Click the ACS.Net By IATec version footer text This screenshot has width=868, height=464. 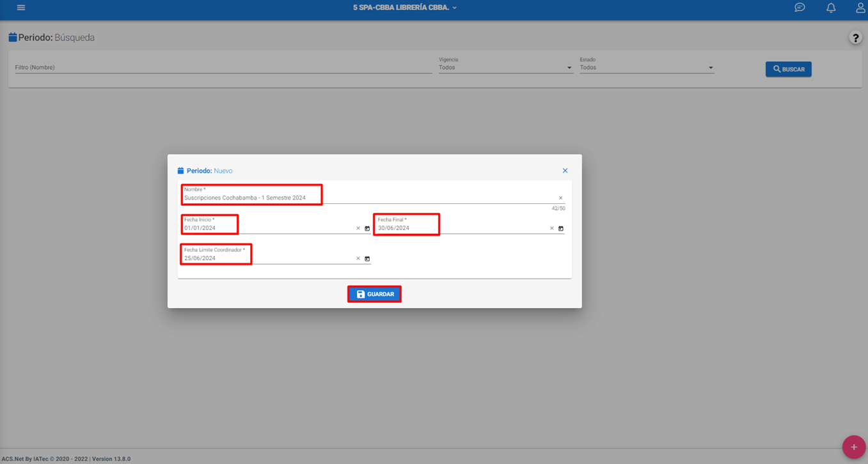click(66, 459)
